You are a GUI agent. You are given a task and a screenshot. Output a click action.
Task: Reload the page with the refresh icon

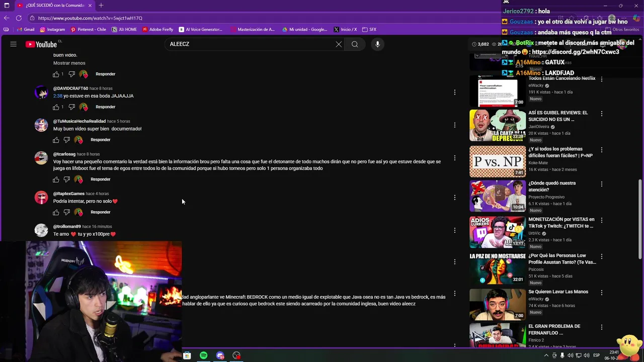pos(19,18)
